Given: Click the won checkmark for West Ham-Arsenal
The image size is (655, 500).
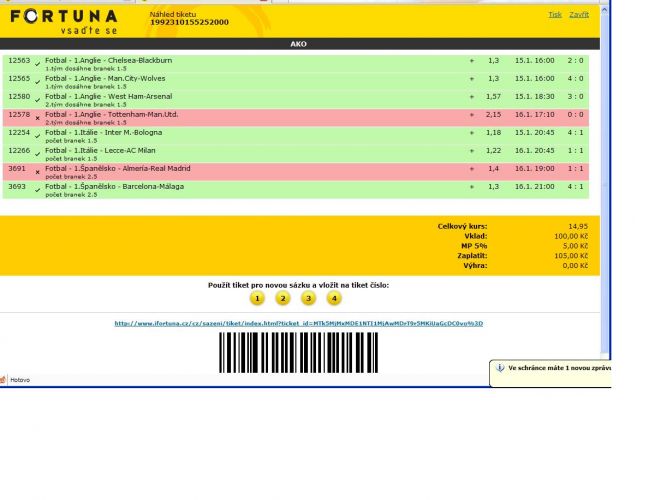Looking at the screenshot, I should (38, 100).
